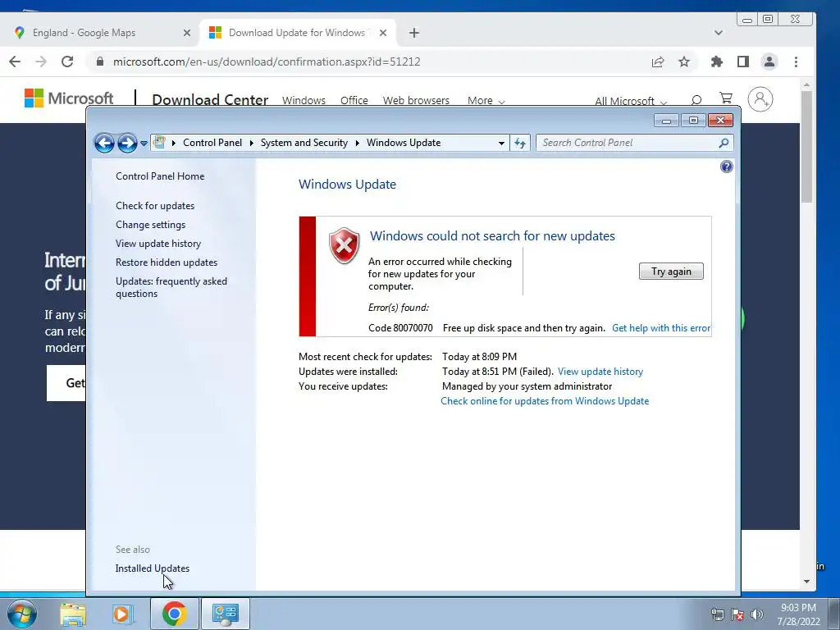Reload the page in Chrome
840x630 pixels.
coord(67,62)
